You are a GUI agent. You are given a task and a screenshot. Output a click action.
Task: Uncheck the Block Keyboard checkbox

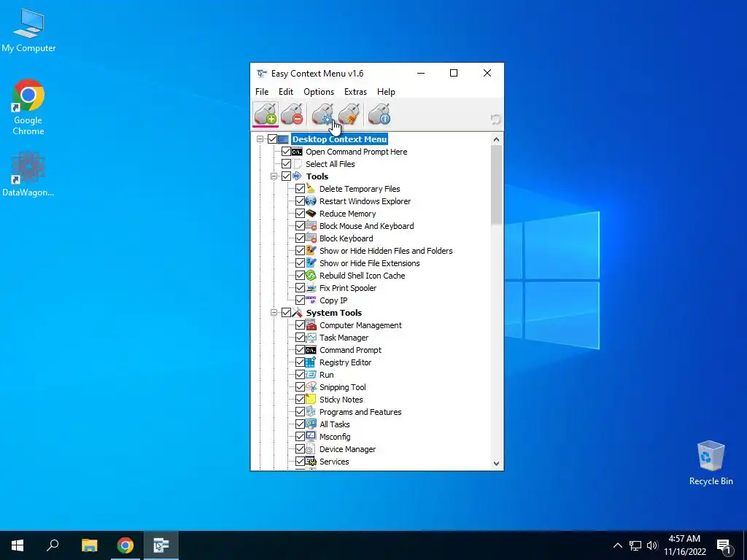[x=300, y=238]
